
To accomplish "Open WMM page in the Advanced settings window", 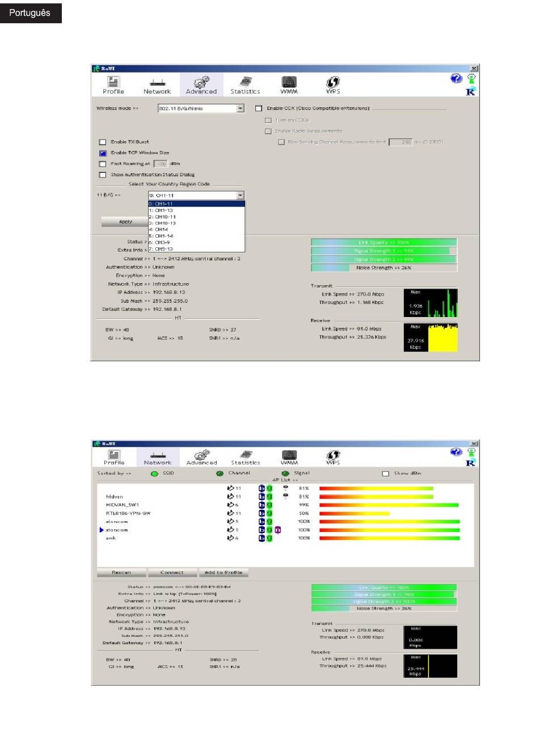I will 289,85.
